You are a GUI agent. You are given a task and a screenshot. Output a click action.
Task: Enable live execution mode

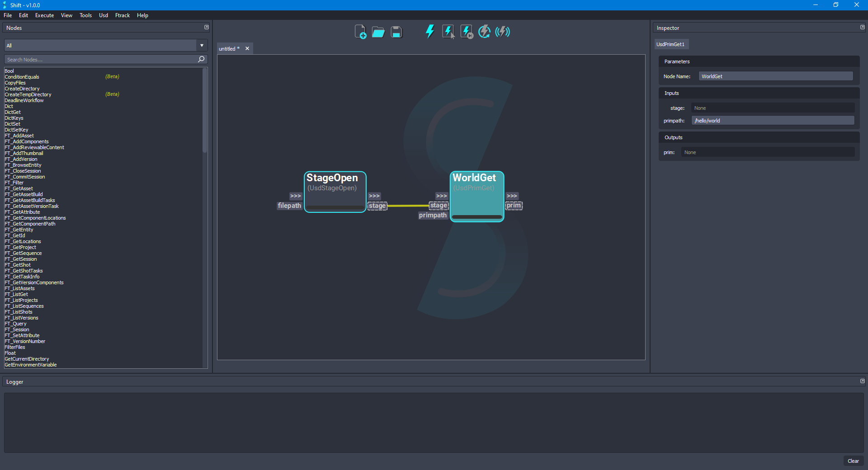[502, 32]
